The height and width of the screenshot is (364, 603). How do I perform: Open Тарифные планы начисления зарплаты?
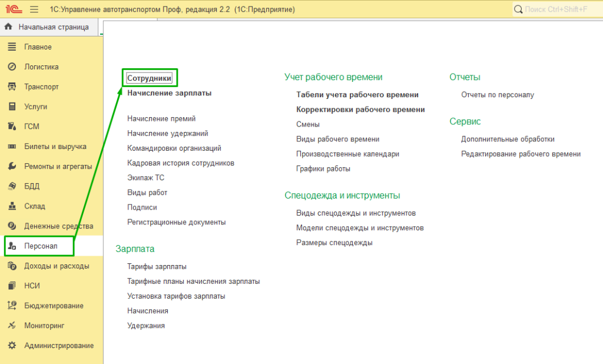click(x=193, y=282)
